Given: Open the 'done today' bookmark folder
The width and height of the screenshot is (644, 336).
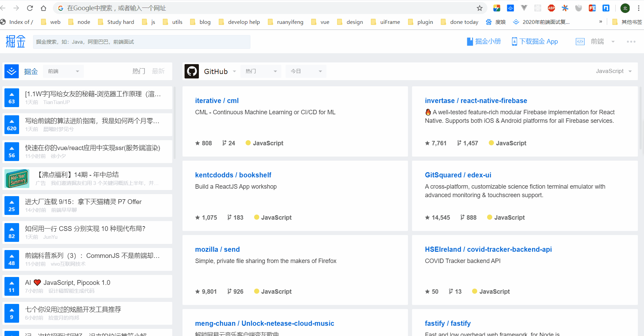Looking at the screenshot, I should [x=459, y=22].
